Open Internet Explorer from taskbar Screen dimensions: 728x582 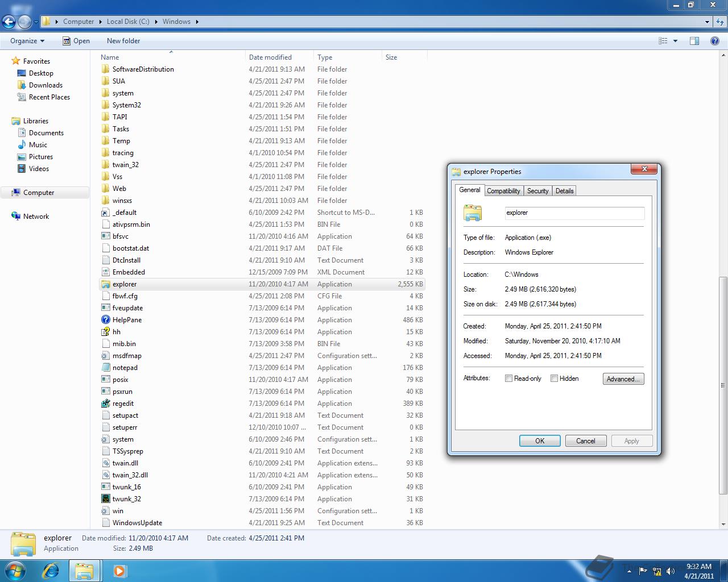[51, 571]
